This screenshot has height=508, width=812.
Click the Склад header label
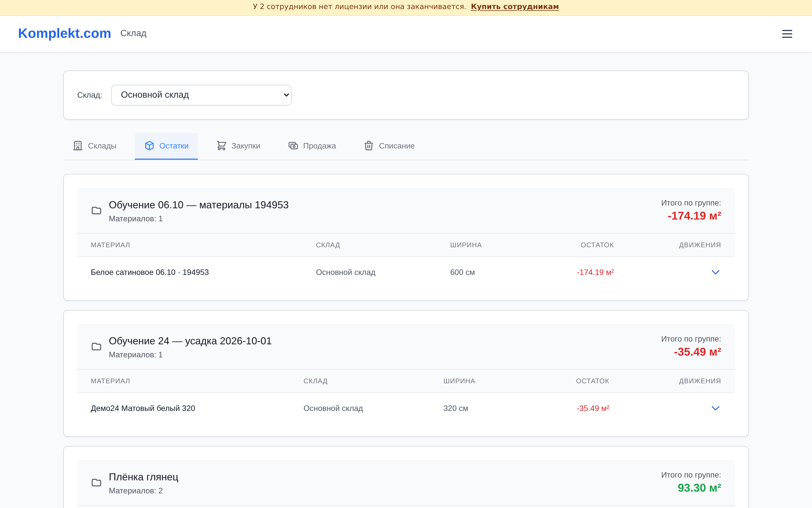point(133,33)
